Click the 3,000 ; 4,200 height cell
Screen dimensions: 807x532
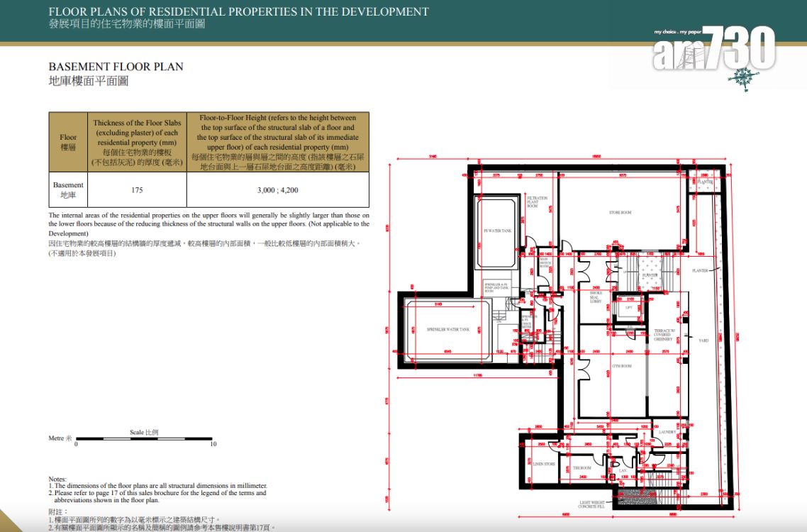[278, 190]
